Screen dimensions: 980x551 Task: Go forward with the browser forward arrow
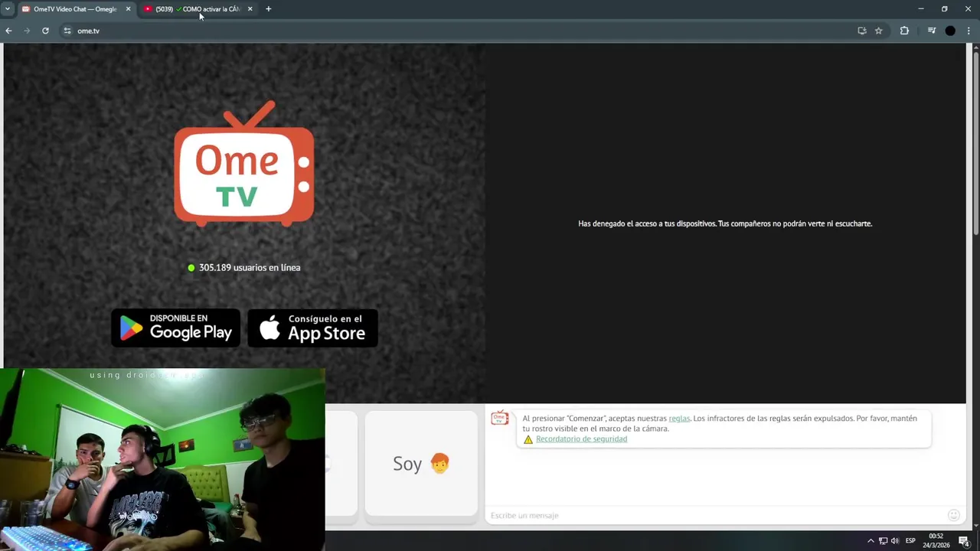27,31
